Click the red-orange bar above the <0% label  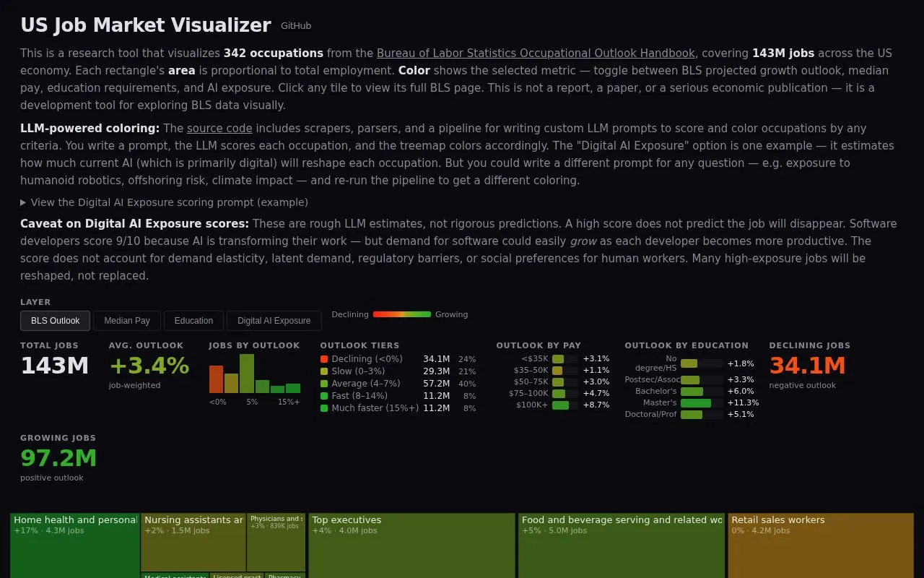(217, 379)
